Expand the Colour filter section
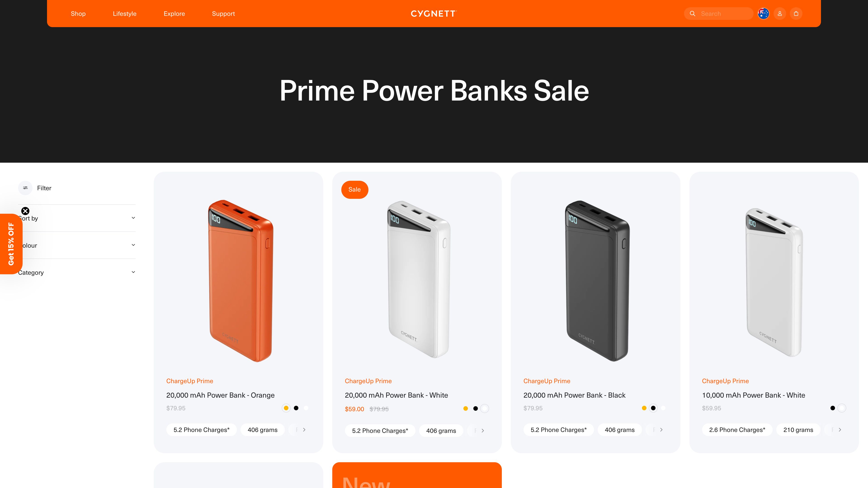This screenshot has height=488, width=868. 77,245
